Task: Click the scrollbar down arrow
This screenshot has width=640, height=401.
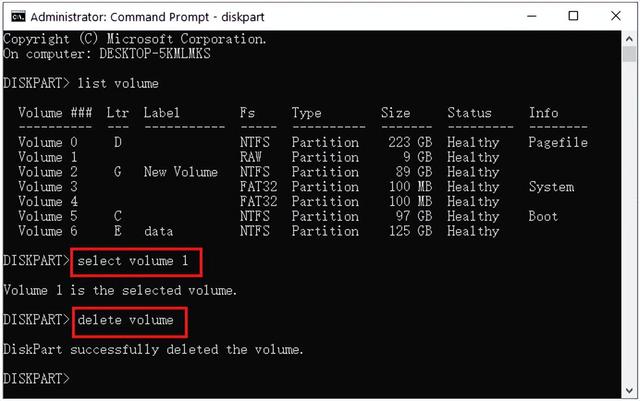Action: (629, 391)
